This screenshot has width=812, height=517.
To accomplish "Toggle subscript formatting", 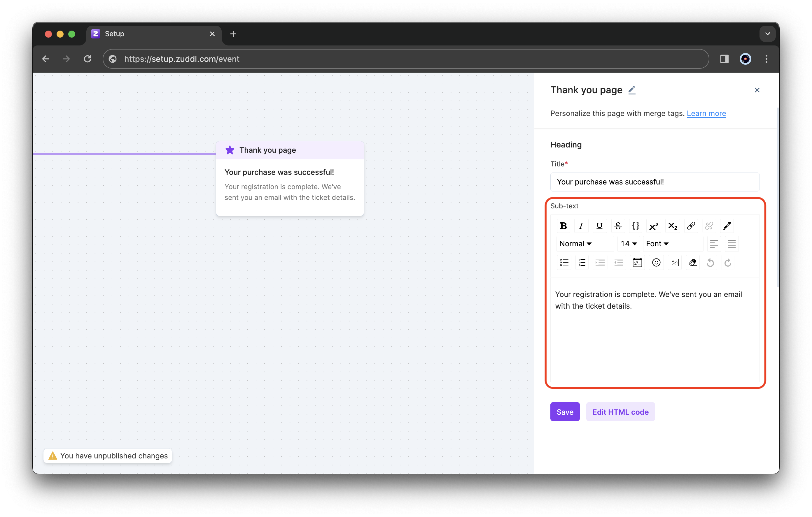I will [x=672, y=225].
